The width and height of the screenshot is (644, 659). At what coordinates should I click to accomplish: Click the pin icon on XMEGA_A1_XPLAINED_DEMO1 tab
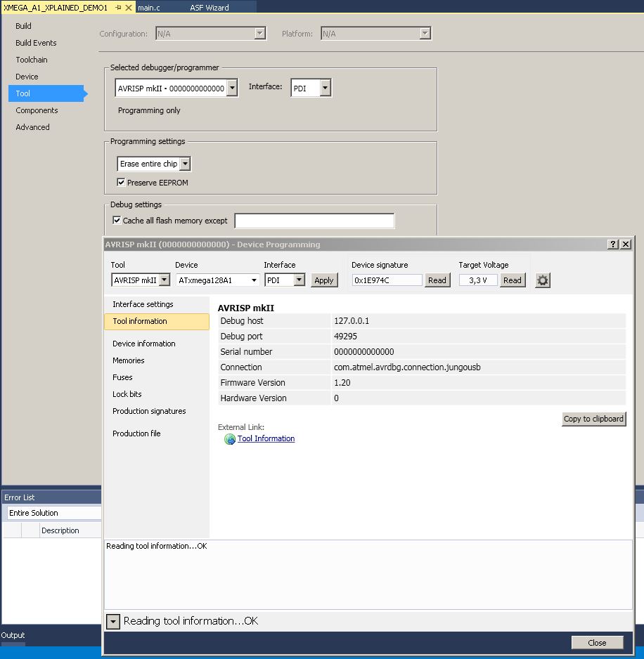pyautogui.click(x=118, y=8)
